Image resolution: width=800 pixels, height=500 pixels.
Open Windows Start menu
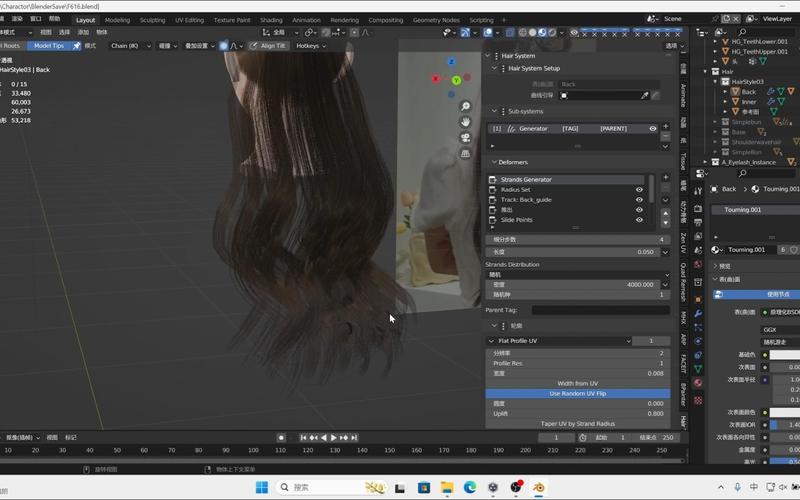262,488
